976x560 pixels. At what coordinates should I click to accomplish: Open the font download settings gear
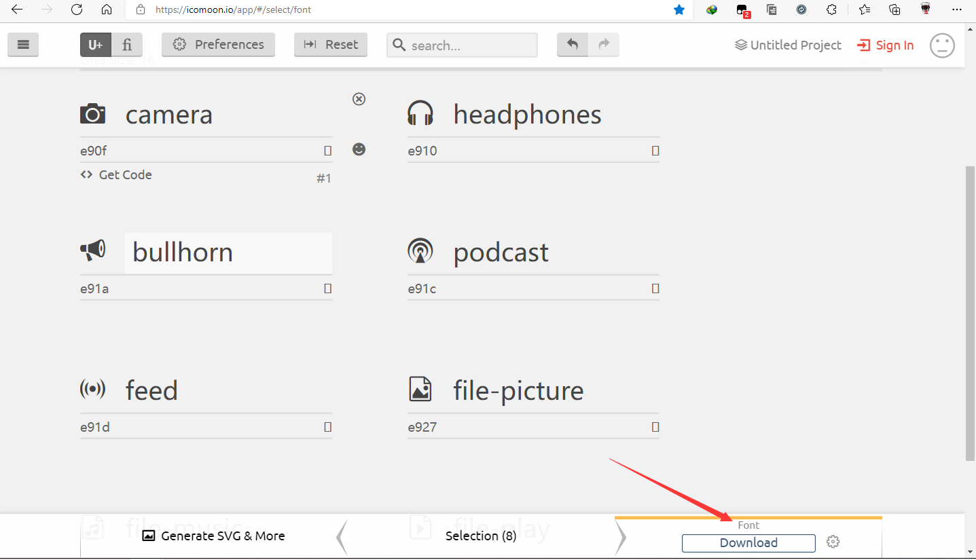point(833,542)
